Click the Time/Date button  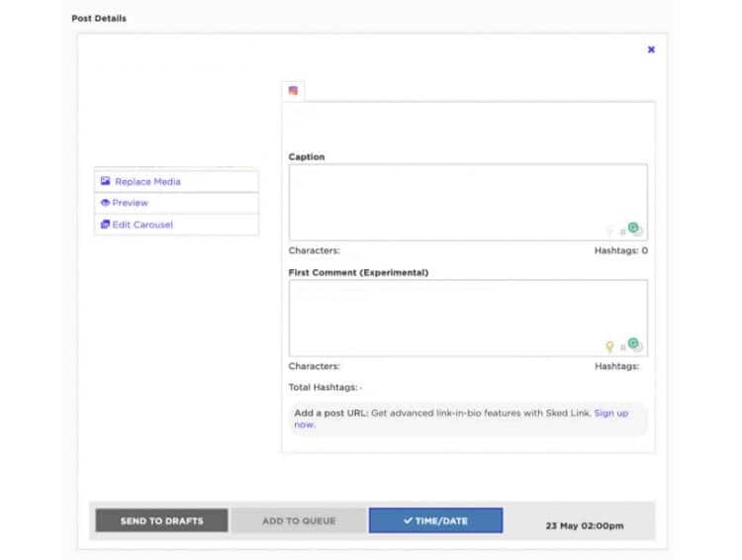click(x=435, y=520)
